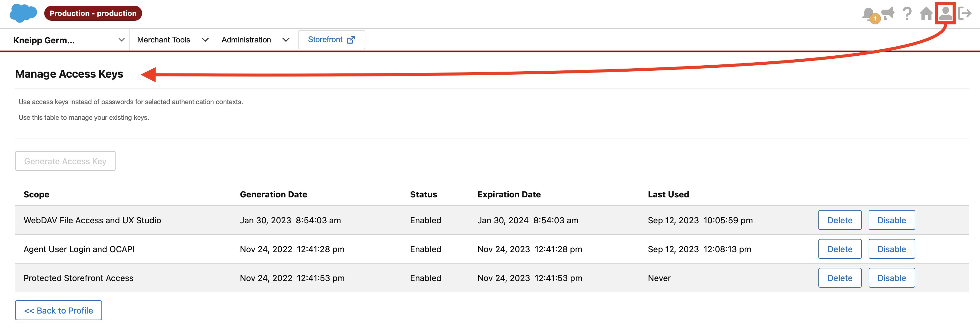This screenshot has width=980, height=331.
Task: Click the log out icon
Action: (x=965, y=13)
